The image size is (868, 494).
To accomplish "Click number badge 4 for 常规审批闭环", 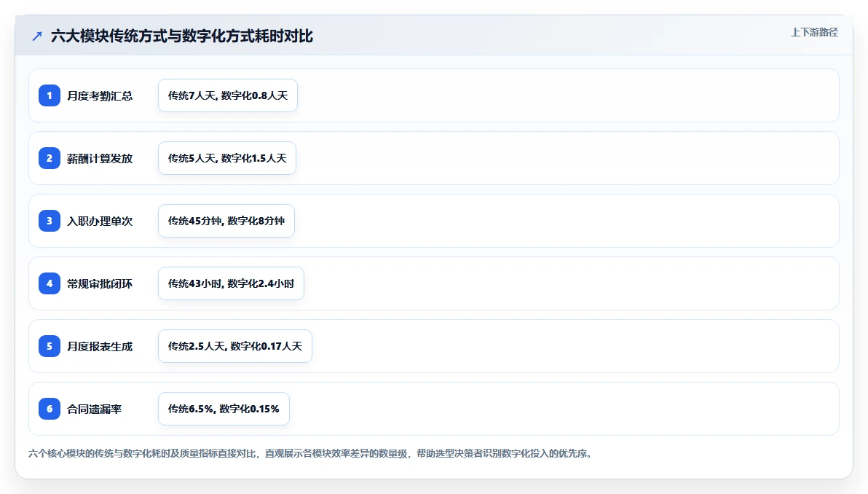I will [50, 283].
